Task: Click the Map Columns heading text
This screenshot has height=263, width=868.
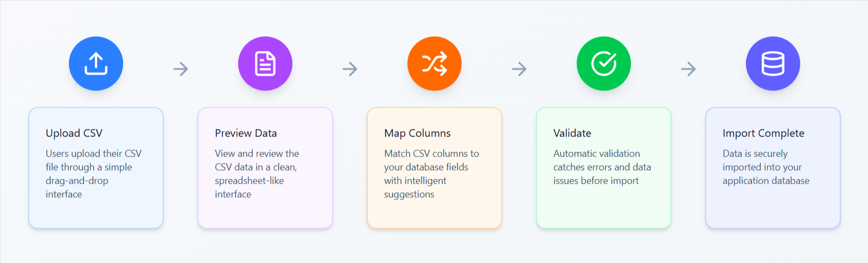Action: [x=417, y=133]
